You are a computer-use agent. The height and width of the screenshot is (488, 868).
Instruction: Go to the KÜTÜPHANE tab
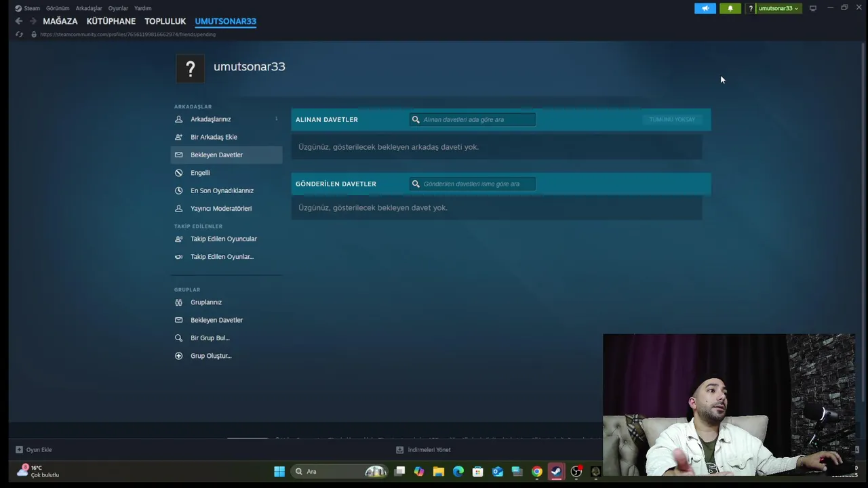[111, 21]
